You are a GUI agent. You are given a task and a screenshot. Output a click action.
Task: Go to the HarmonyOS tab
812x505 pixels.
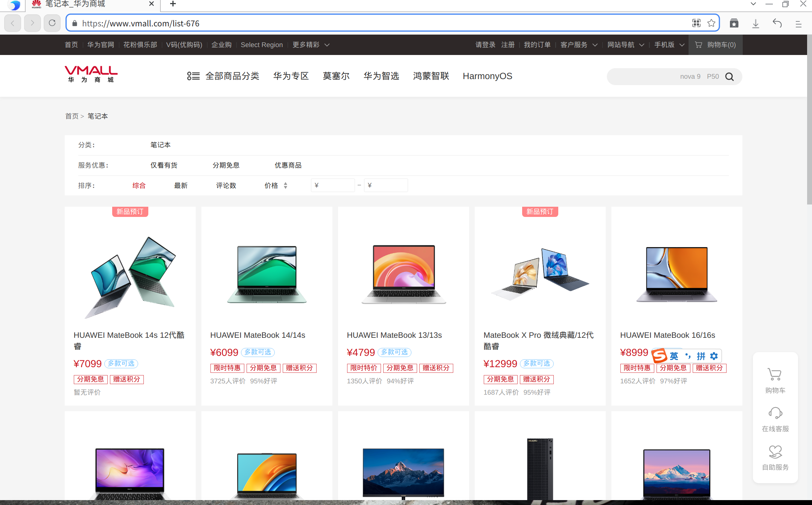tap(487, 76)
